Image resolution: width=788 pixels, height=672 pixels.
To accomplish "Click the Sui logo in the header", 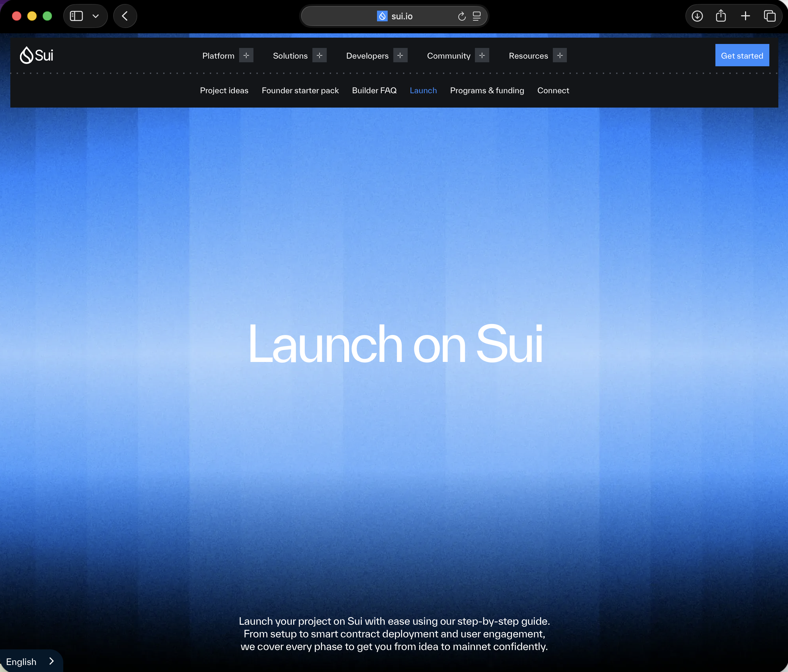I will click(x=37, y=56).
